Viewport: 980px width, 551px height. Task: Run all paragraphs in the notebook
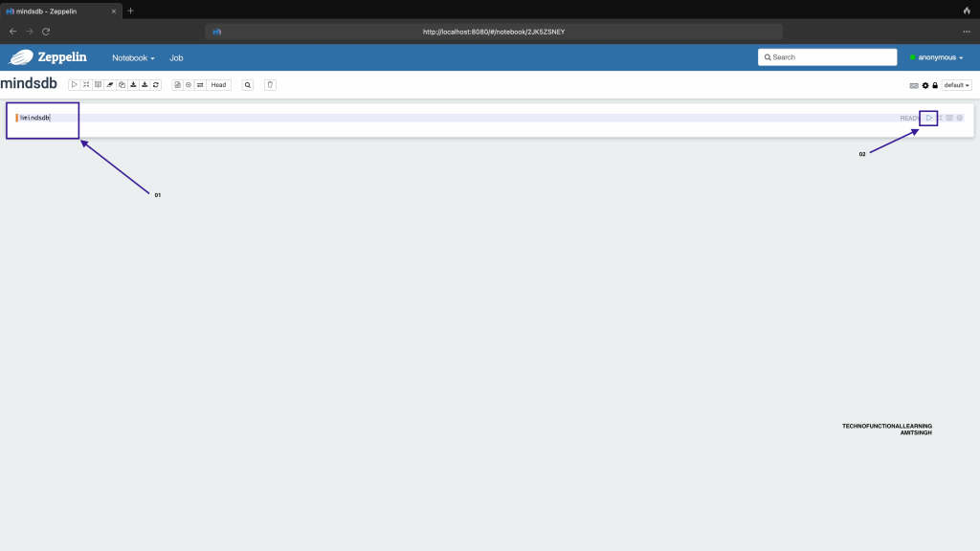click(x=75, y=85)
